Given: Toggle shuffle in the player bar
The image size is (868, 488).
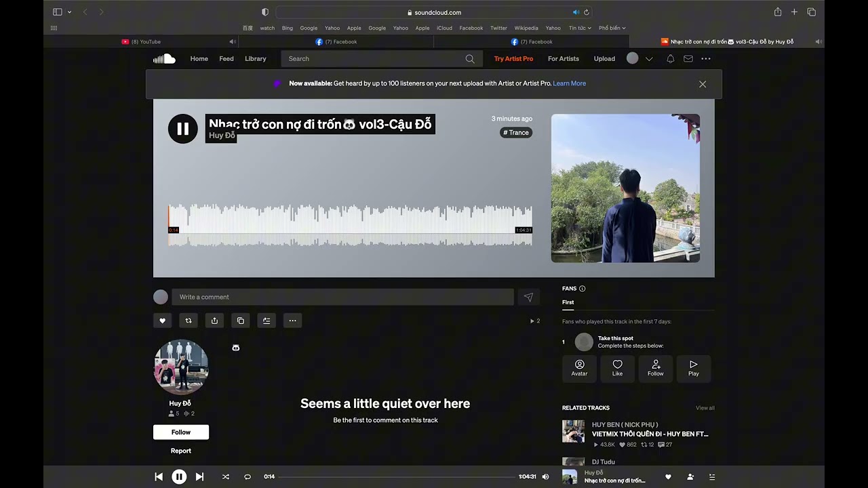Looking at the screenshot, I should pyautogui.click(x=226, y=476).
